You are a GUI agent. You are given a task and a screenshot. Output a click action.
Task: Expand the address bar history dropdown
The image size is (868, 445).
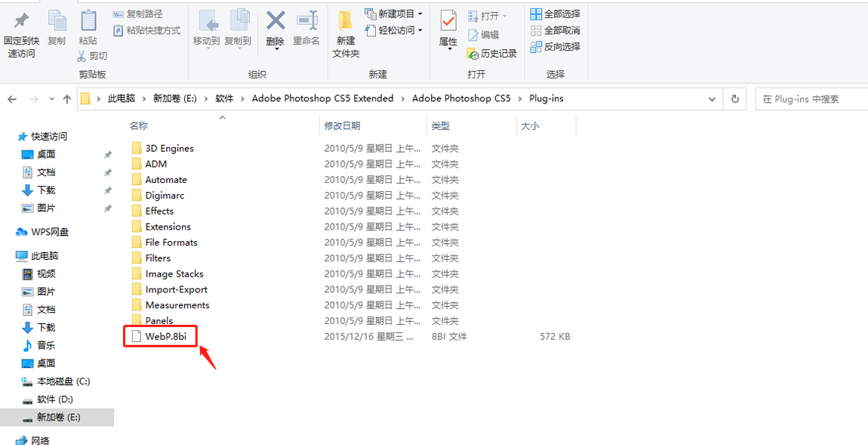click(x=713, y=99)
